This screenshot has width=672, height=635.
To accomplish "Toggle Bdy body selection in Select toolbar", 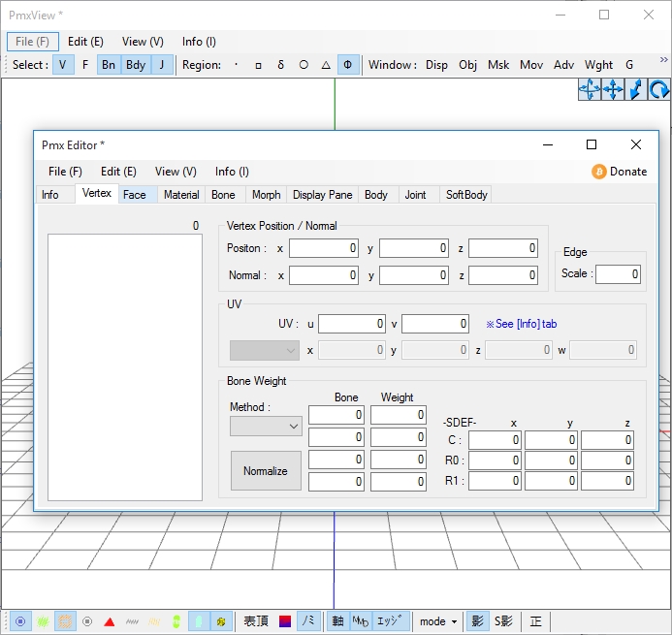I will (136, 65).
